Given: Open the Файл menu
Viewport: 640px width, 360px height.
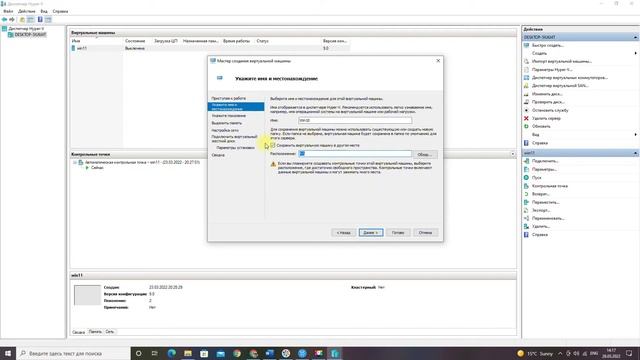Looking at the screenshot, I should point(8,11).
